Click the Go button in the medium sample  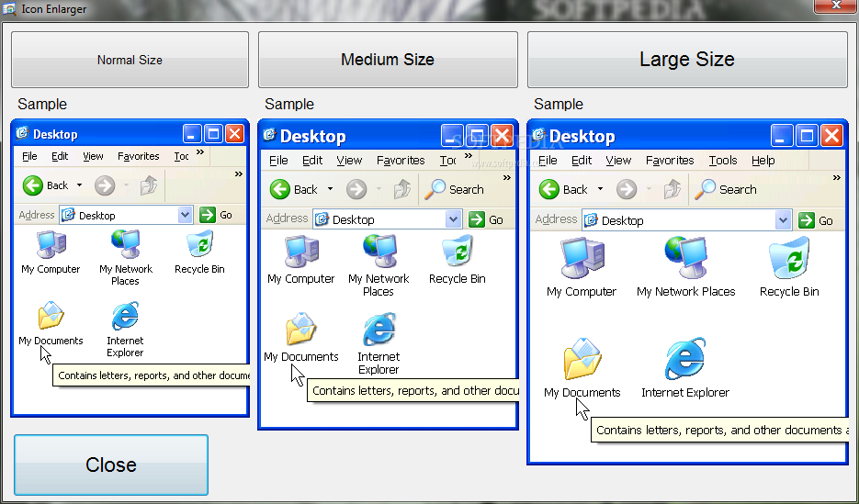click(485, 219)
